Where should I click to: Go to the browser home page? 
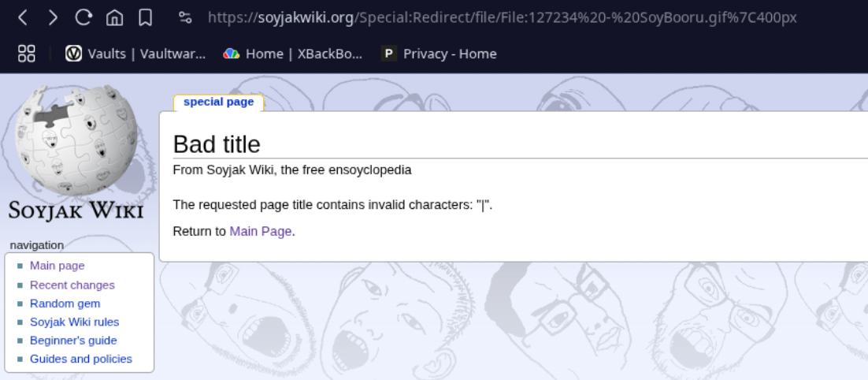click(x=114, y=17)
